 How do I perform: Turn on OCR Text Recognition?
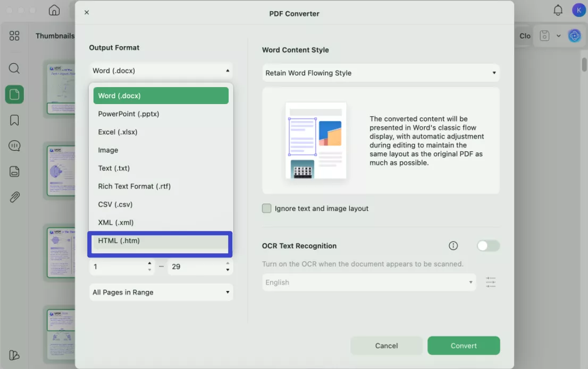488,246
